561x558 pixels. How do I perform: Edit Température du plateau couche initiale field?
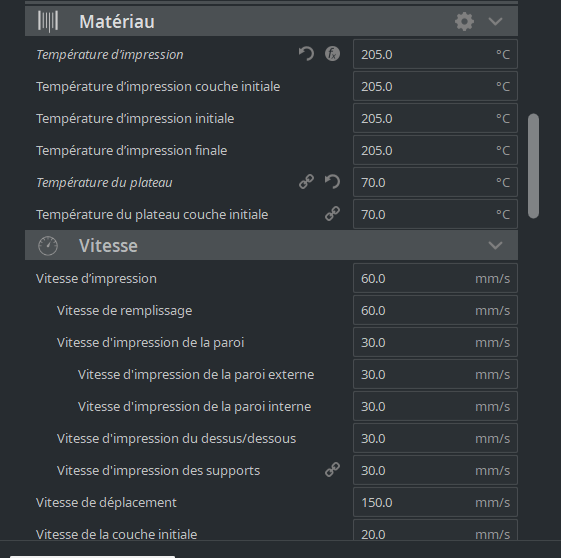coord(435,214)
